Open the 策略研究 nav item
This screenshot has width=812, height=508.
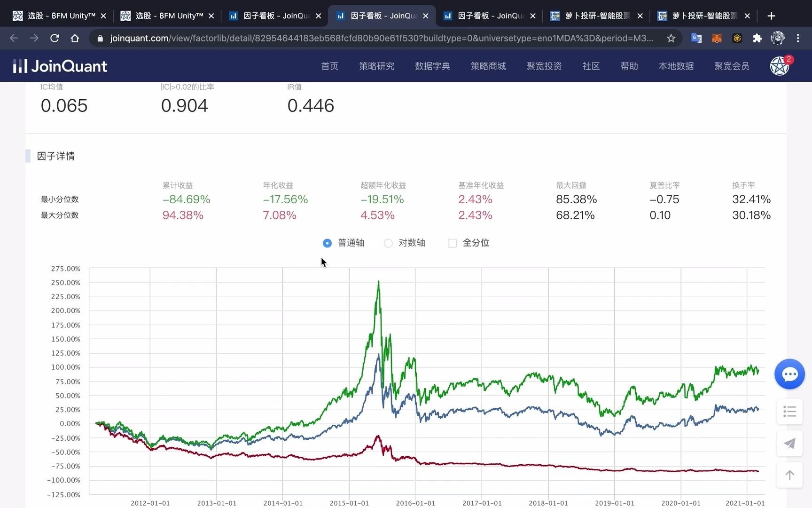376,66
